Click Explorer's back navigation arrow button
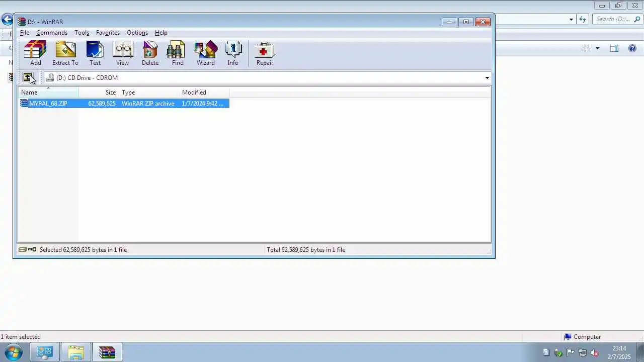The image size is (644, 362). [x=7, y=20]
